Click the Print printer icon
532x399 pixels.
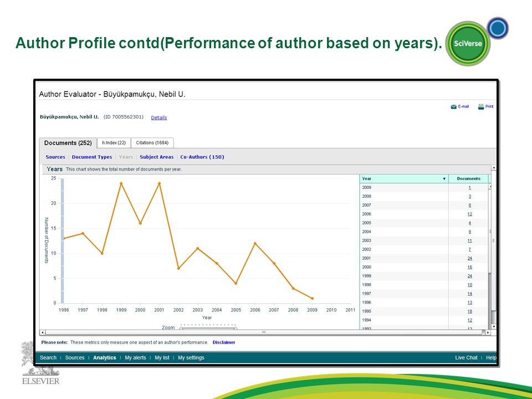click(481, 107)
